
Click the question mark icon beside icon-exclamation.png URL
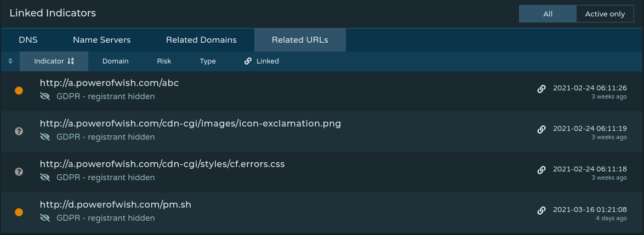click(19, 131)
